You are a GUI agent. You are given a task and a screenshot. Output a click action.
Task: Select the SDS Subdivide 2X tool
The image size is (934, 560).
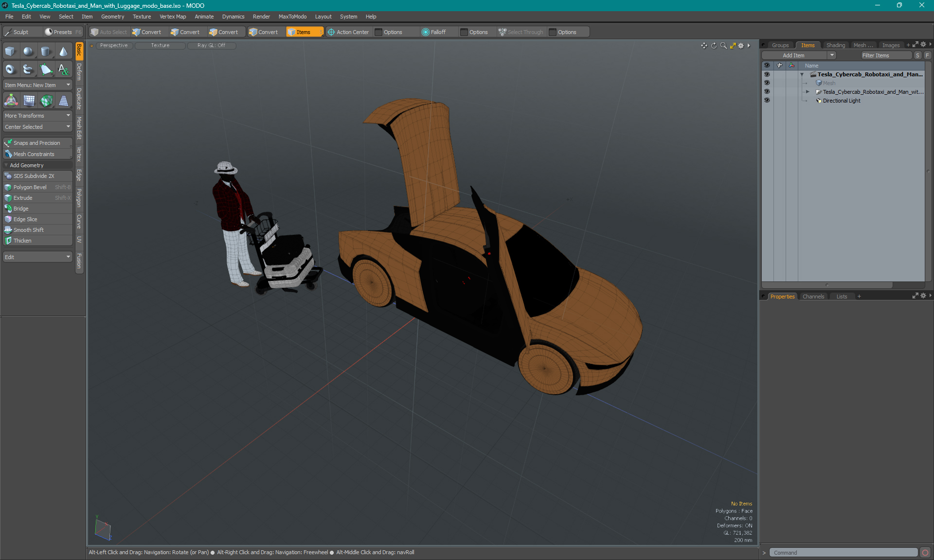pos(34,176)
